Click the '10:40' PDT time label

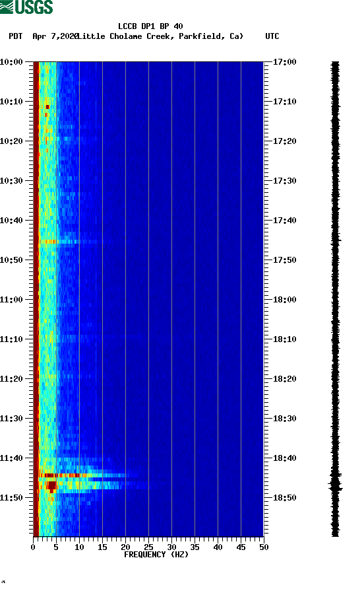click(11, 220)
